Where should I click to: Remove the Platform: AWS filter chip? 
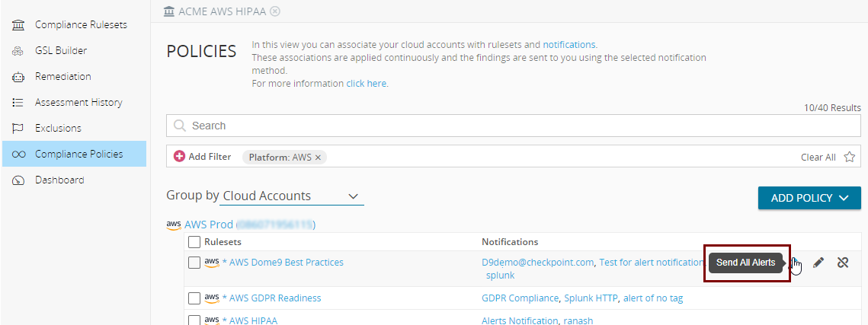318,158
